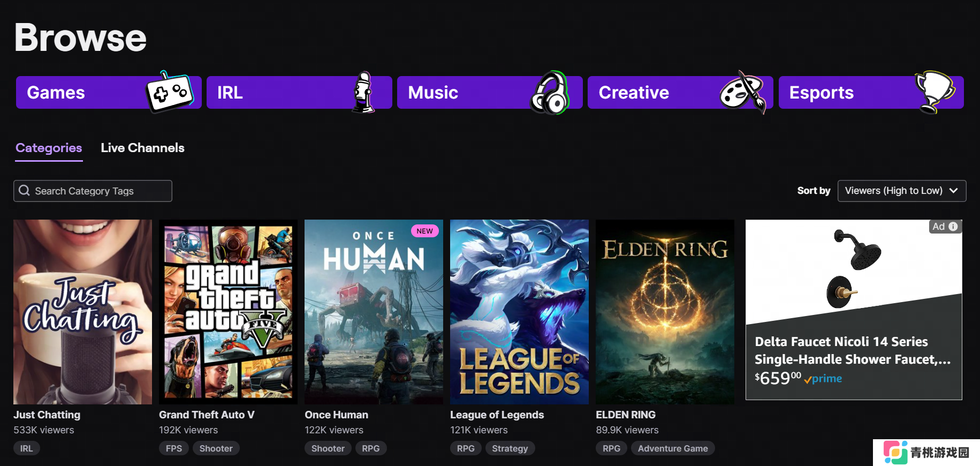Click the Just Chatting title link
The width and height of the screenshot is (980, 466).
pyautogui.click(x=47, y=415)
